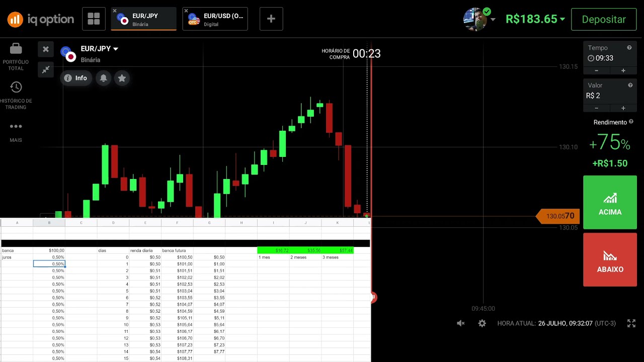
Task: Add a new asset tab with plus
Action: click(x=271, y=19)
